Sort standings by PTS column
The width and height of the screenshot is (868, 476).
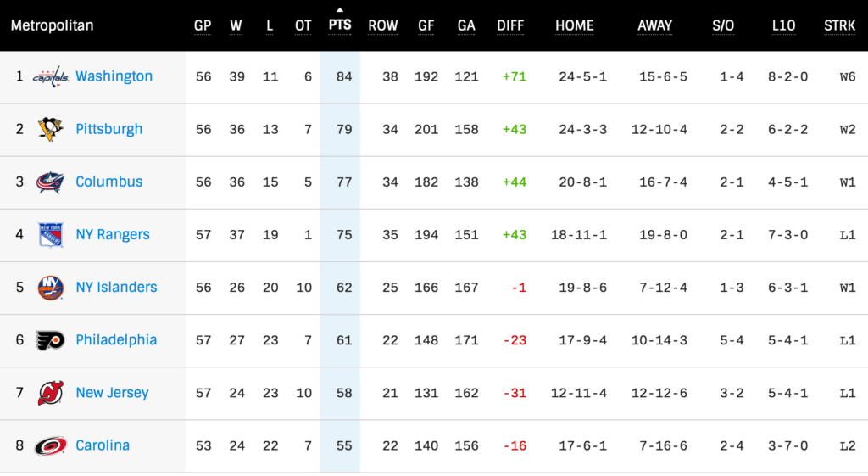coord(340,25)
